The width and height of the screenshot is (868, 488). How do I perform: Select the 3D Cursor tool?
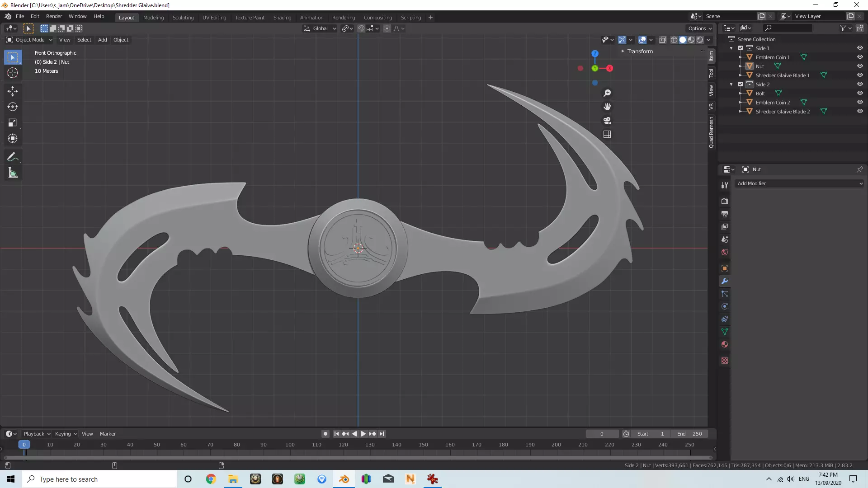13,73
